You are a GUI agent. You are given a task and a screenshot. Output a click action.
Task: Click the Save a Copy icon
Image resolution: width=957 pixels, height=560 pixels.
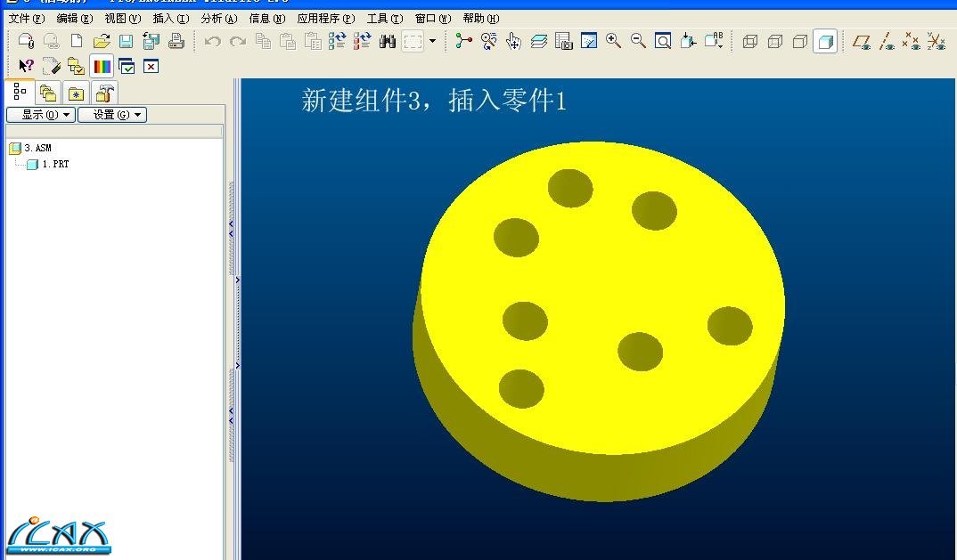click(151, 41)
